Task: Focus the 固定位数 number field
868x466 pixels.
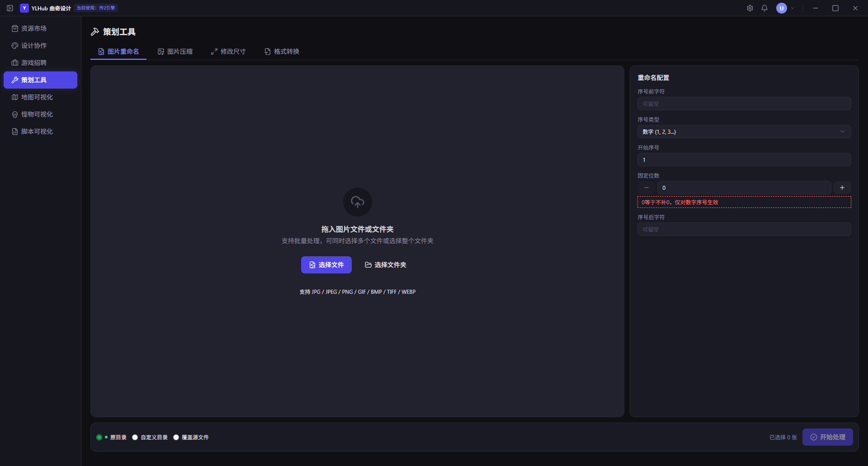Action: (744, 188)
